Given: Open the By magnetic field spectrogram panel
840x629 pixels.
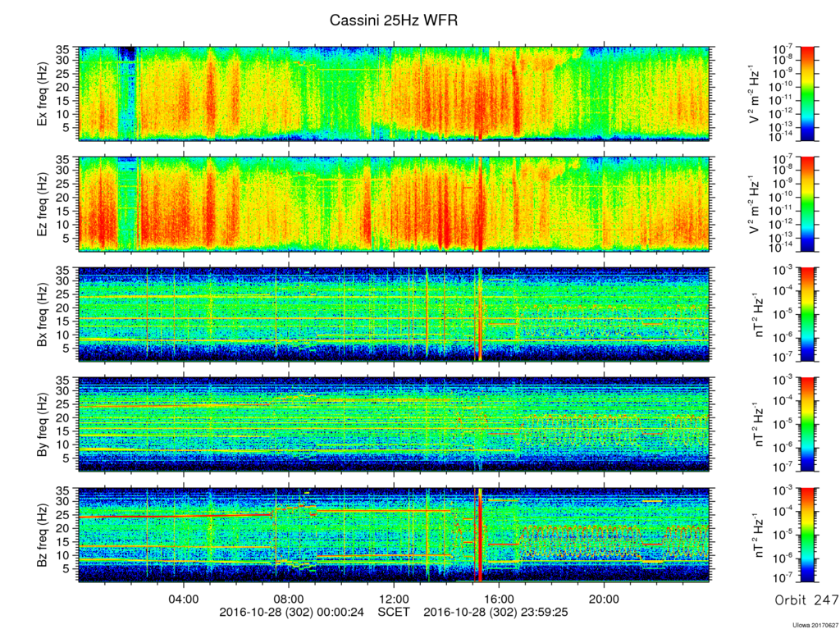Looking at the screenshot, I should (x=395, y=424).
